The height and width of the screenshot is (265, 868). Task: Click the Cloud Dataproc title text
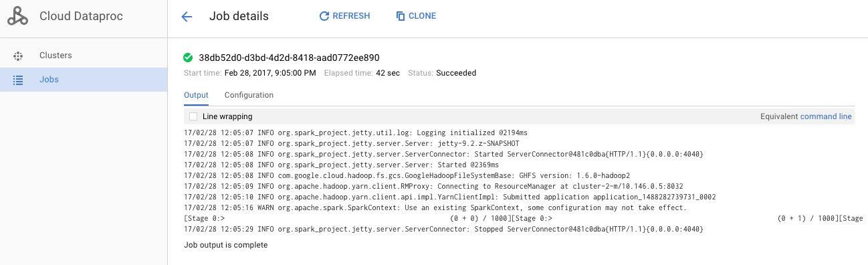(81, 16)
